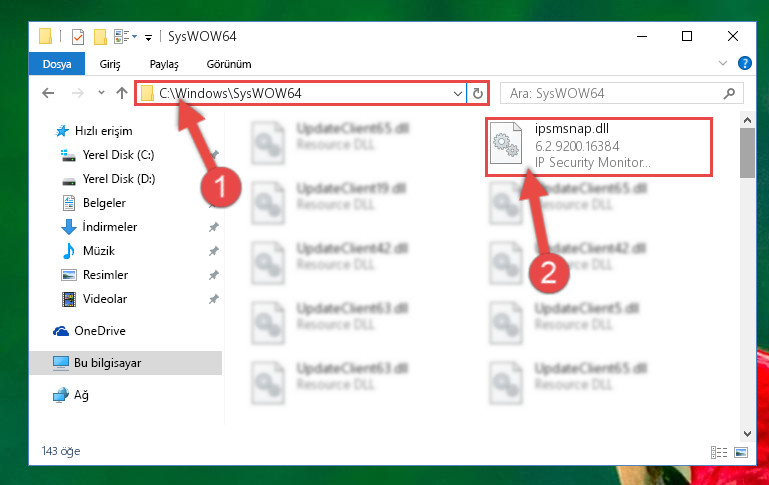Click the Bu bilgisayar monitor icon
The width and height of the screenshot is (769, 485).
(x=61, y=363)
